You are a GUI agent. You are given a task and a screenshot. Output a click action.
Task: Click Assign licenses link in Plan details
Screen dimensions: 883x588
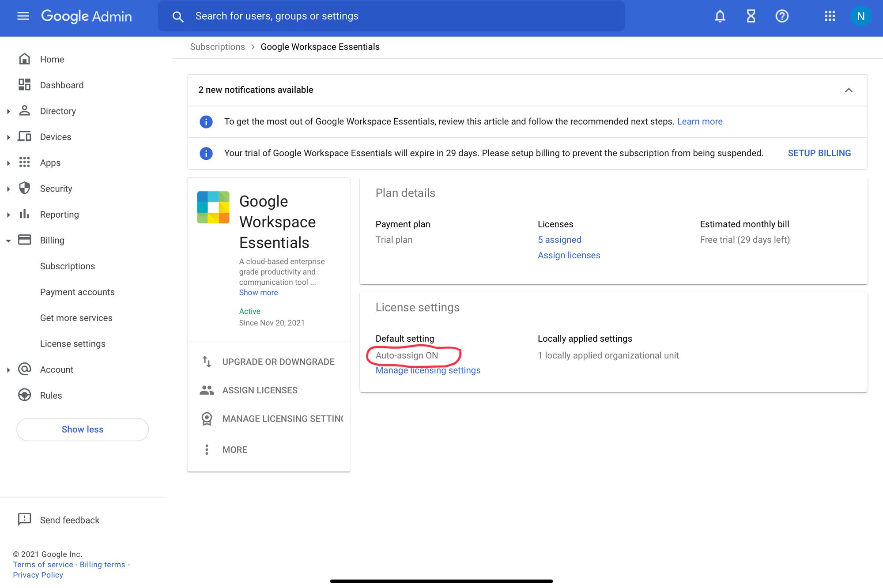pos(569,255)
